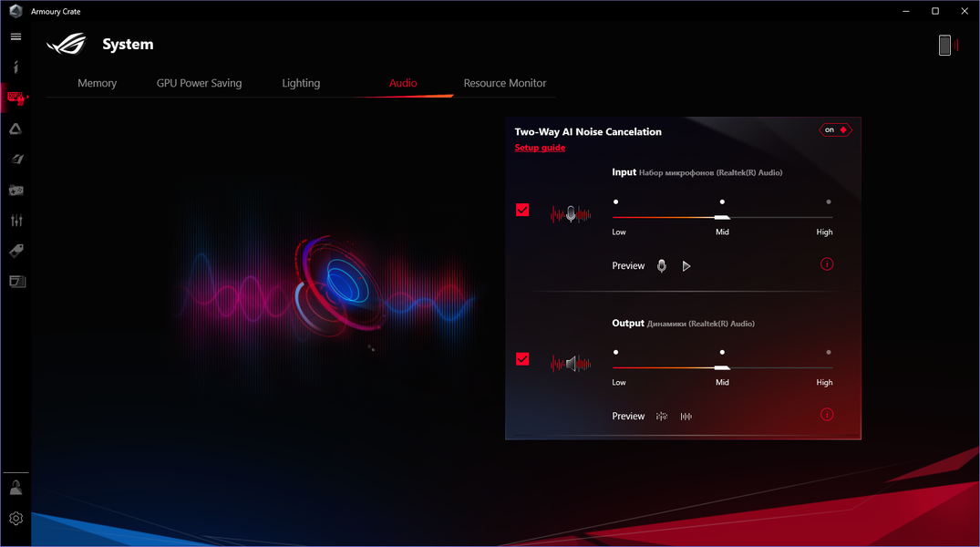The width and height of the screenshot is (980, 547).
Task: Set Input slider to Low point
Action: tap(615, 201)
